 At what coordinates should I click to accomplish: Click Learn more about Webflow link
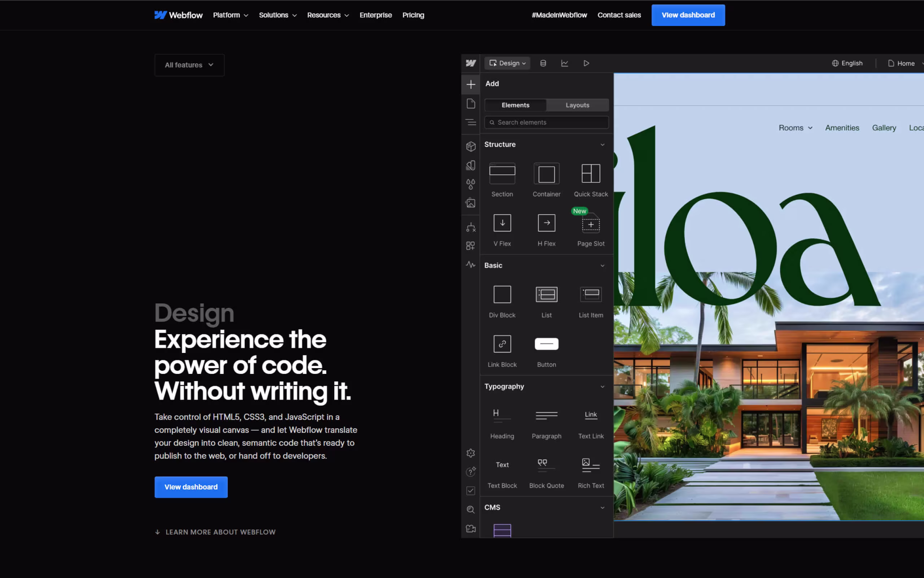click(215, 532)
